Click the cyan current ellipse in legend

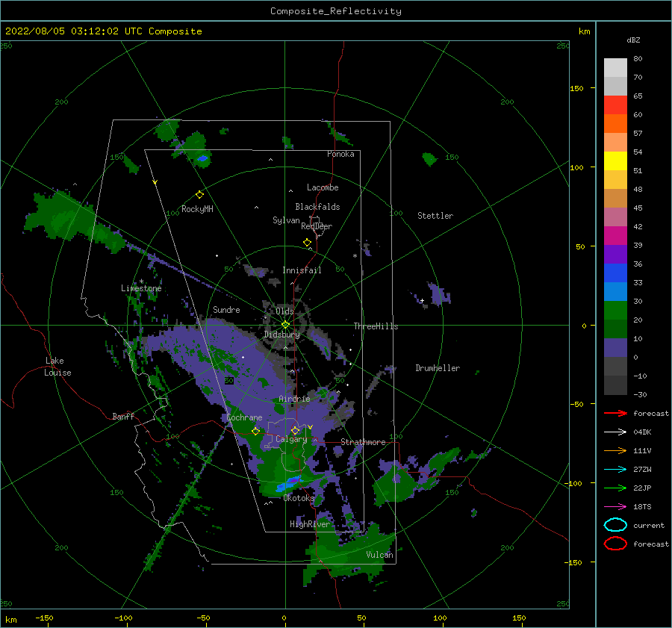click(615, 525)
